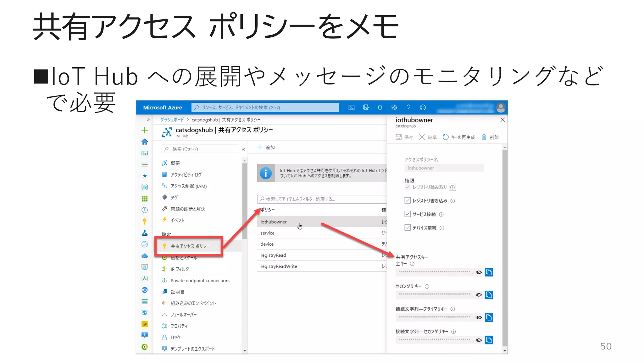This screenshot has width=644, height=362.
Task: Toggle レジストリ読み取り checkbox
Action: click(x=408, y=187)
